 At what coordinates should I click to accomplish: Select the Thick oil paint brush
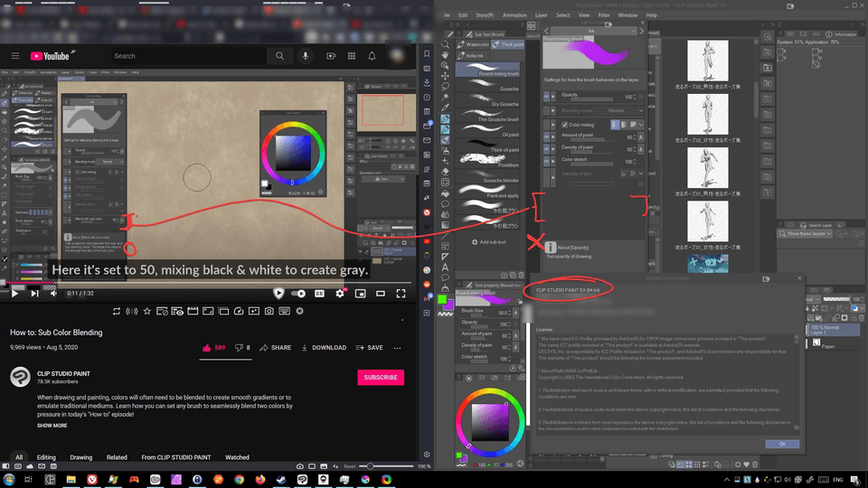coord(489,145)
